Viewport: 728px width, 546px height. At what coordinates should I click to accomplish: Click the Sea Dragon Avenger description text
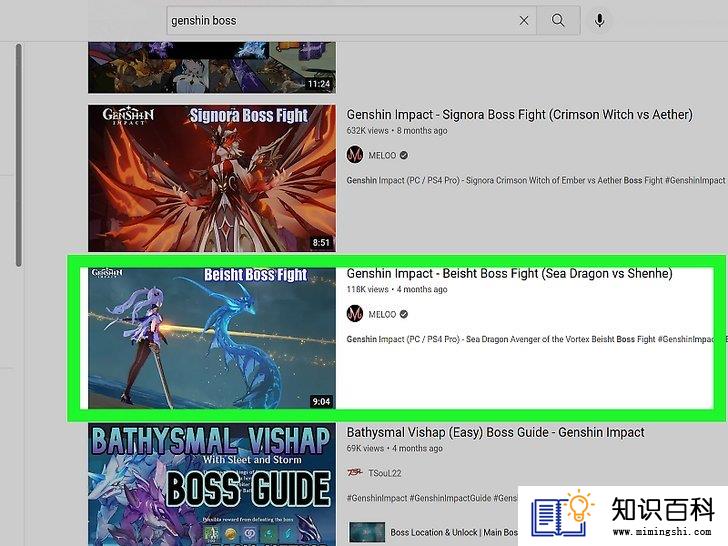[x=532, y=339]
